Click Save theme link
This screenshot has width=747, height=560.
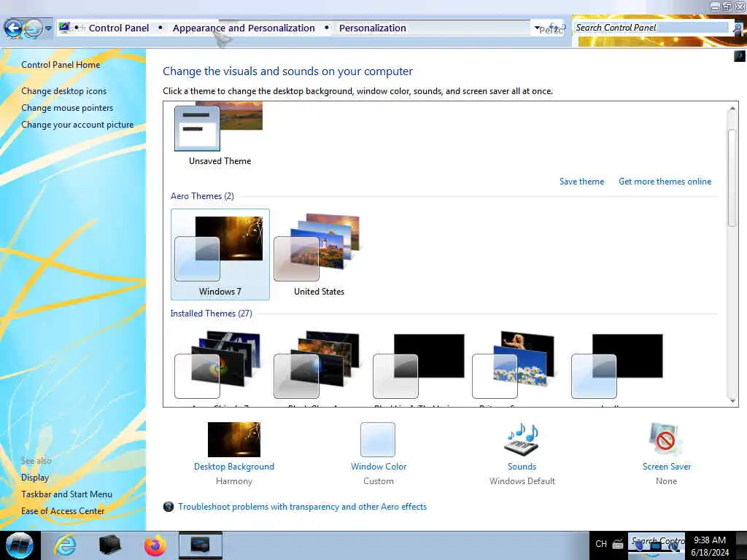pyautogui.click(x=581, y=182)
